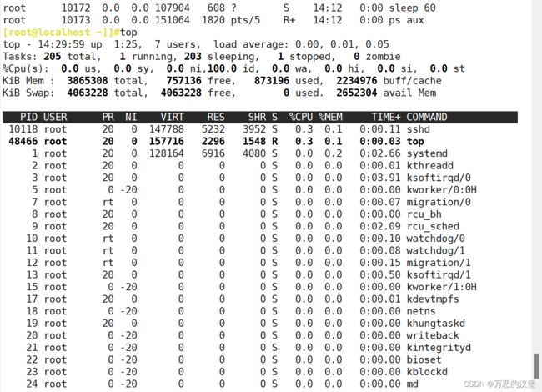This screenshot has width=542, height=392.
Task: Click the %MEM column header
Action: click(x=330, y=117)
